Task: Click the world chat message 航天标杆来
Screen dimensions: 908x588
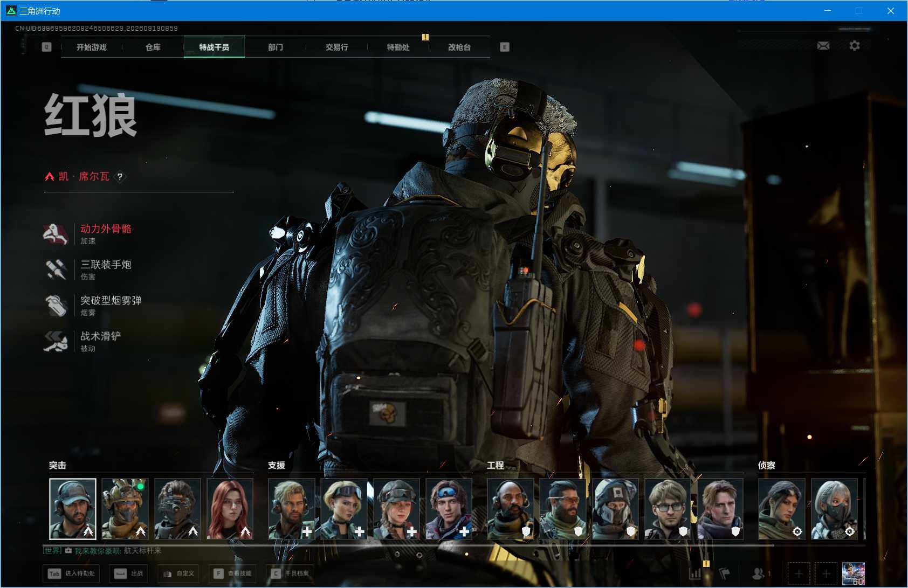Action: click(142, 551)
